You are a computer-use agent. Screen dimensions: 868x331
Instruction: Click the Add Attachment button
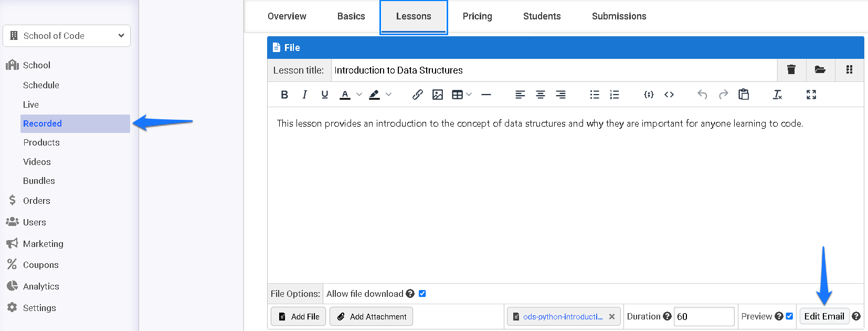point(372,316)
